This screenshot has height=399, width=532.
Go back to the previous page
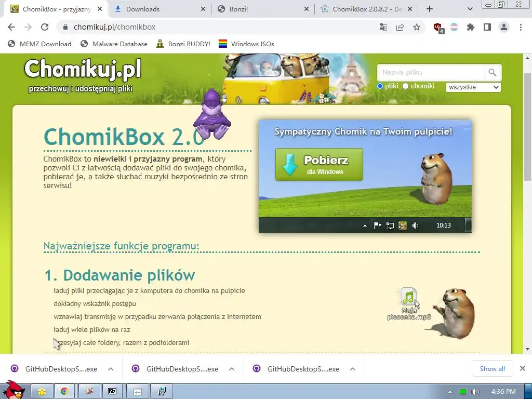click(11, 27)
